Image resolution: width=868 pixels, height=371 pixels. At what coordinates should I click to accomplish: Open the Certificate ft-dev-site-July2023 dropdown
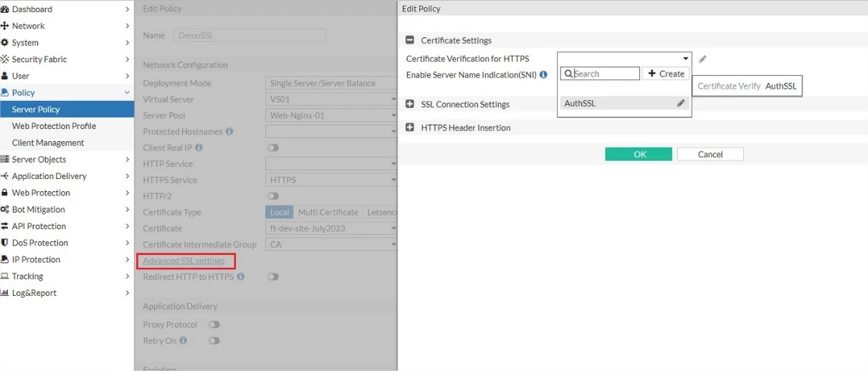click(x=331, y=228)
